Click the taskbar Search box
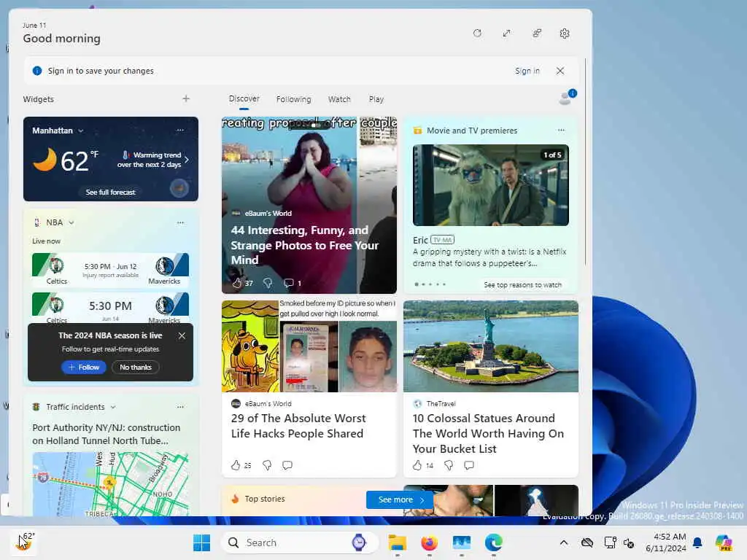 tap(299, 542)
